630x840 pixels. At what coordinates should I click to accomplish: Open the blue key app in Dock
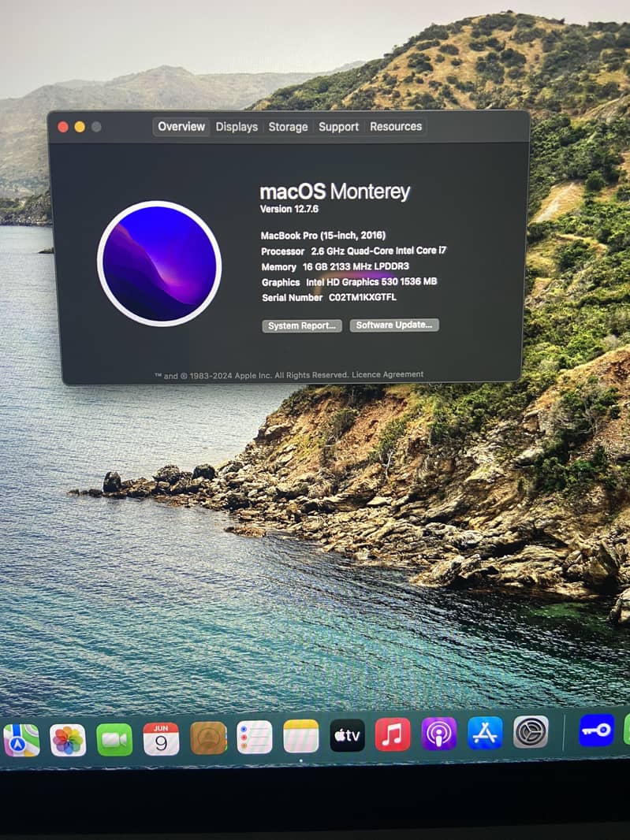(x=596, y=730)
